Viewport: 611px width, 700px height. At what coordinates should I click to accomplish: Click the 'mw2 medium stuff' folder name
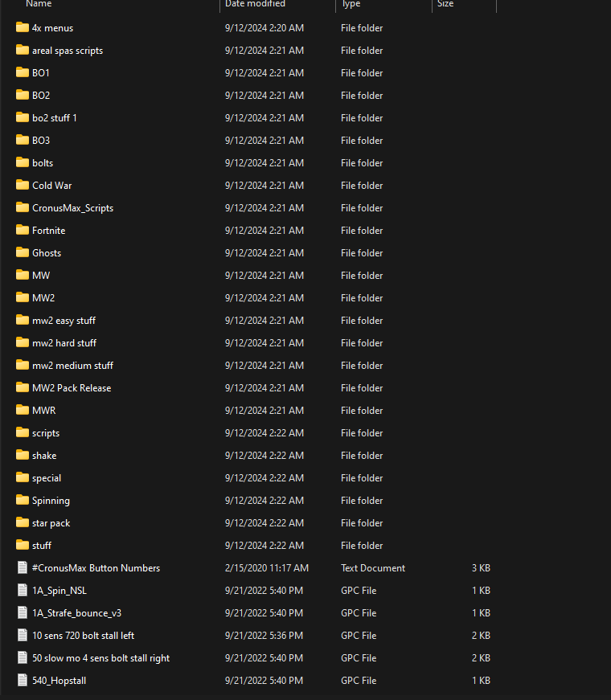pos(73,366)
